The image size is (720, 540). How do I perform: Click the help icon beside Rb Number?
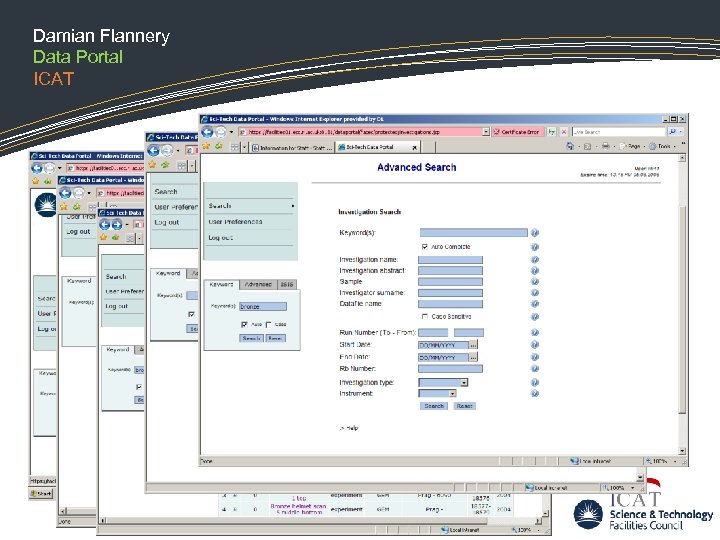pos(535,369)
